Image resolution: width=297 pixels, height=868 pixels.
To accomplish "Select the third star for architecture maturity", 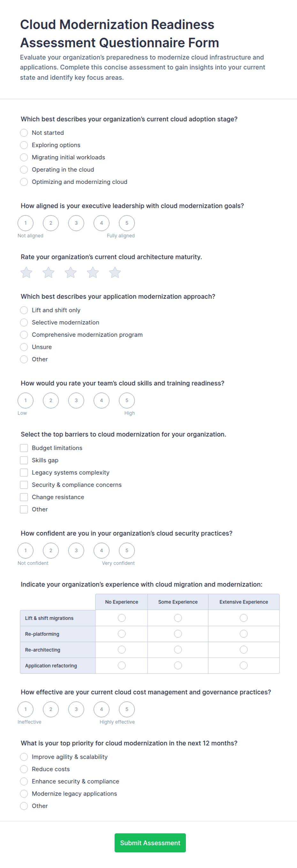I will point(71,272).
